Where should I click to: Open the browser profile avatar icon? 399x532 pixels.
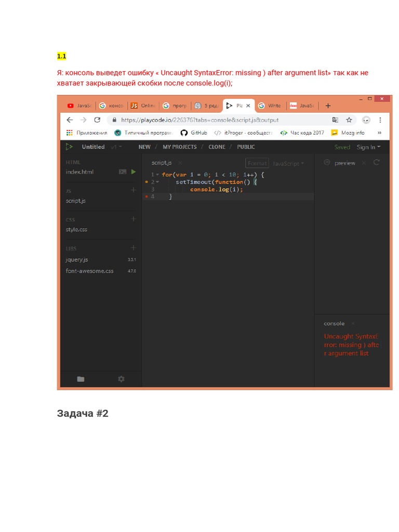pos(366,120)
